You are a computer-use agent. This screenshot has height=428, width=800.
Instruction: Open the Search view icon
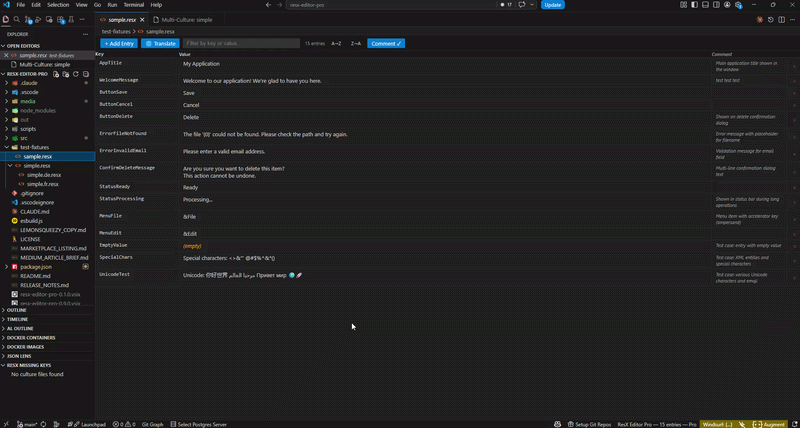16,19
